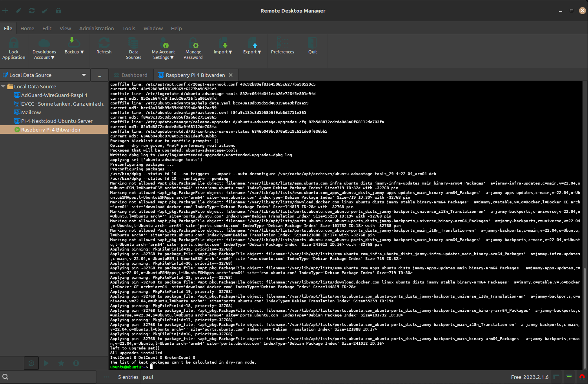
Task: Switch to the Dashboard tab
Action: click(131, 75)
